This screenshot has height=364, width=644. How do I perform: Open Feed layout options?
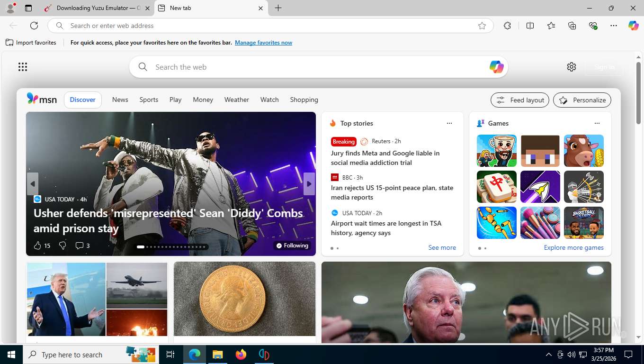coord(520,100)
